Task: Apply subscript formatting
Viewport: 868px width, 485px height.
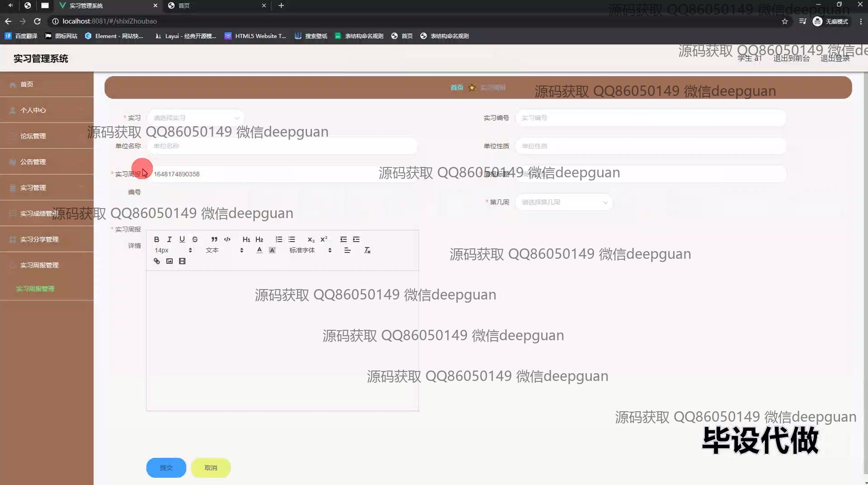Action: [x=311, y=239]
